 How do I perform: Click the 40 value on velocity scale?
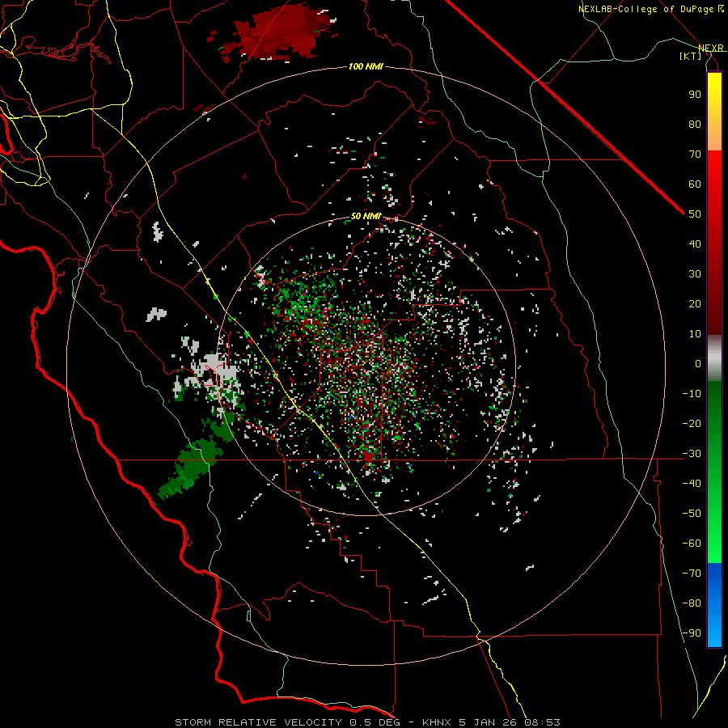click(x=695, y=244)
